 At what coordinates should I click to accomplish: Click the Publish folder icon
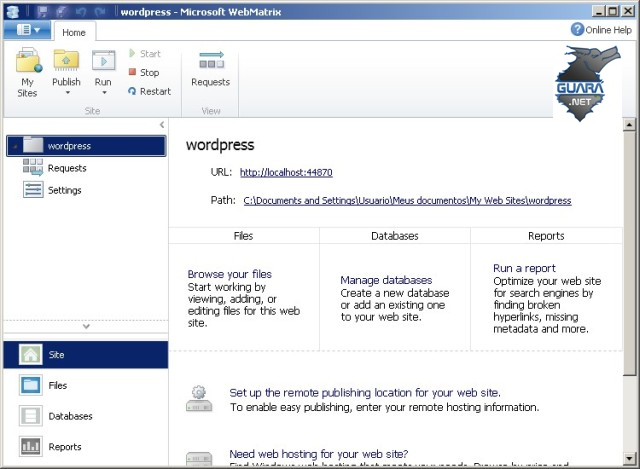66,60
